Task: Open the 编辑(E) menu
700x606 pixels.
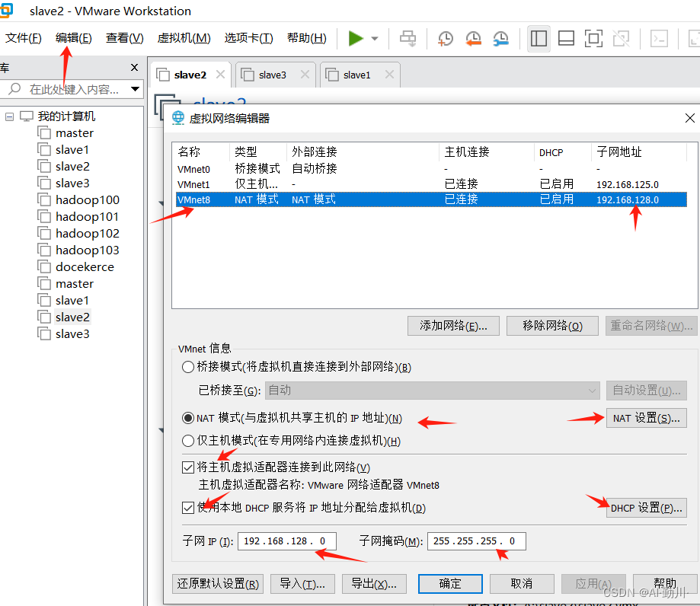Action: pyautogui.click(x=74, y=38)
